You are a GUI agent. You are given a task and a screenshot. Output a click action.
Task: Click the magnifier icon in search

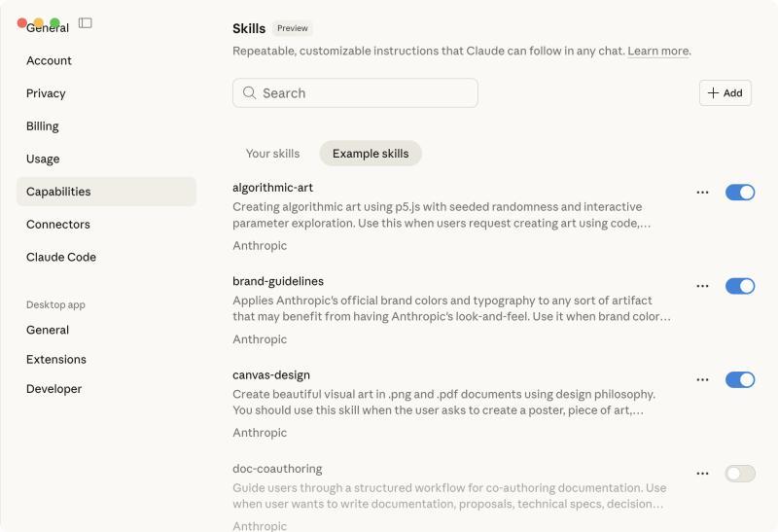pyautogui.click(x=250, y=93)
